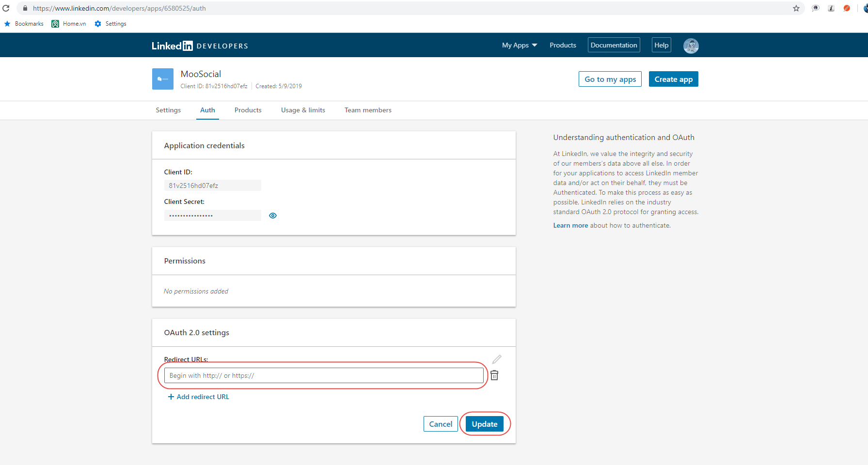Open the Usage & limits tab

click(x=303, y=110)
